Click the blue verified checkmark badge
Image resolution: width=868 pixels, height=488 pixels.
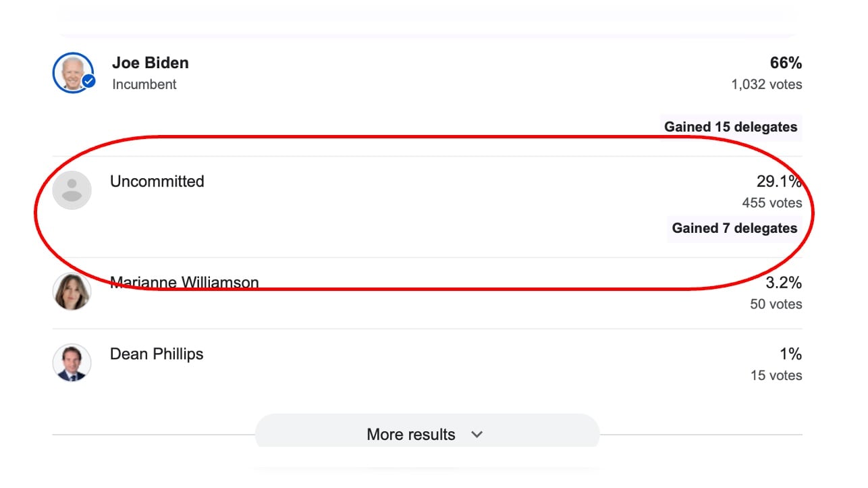(88, 82)
